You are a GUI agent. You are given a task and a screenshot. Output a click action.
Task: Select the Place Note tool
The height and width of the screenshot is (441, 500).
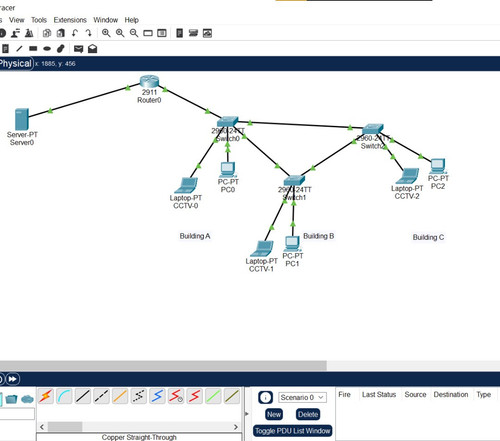5,49
